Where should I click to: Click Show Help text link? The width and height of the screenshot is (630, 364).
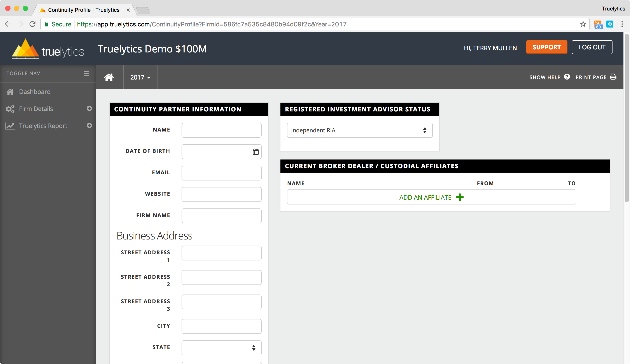(x=545, y=77)
